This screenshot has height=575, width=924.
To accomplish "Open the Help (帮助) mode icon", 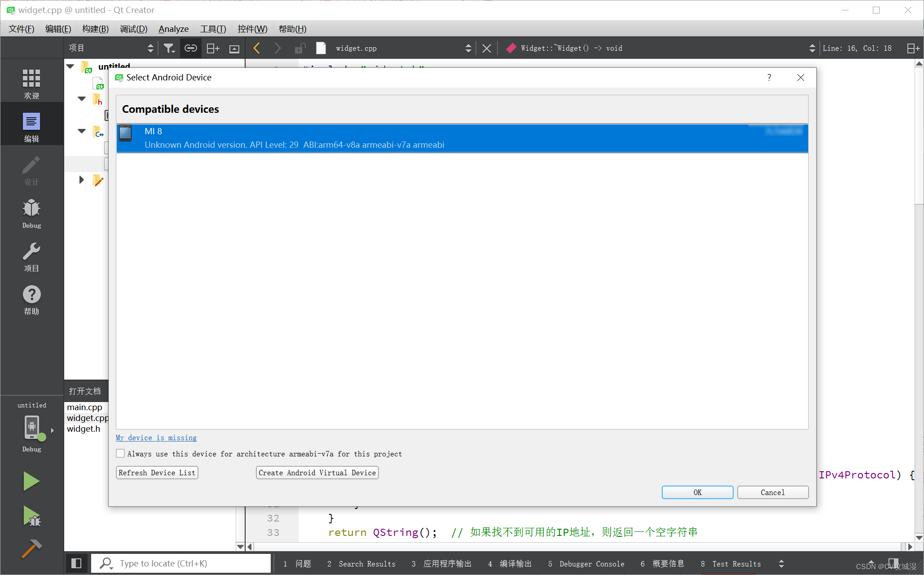I will pos(31,300).
